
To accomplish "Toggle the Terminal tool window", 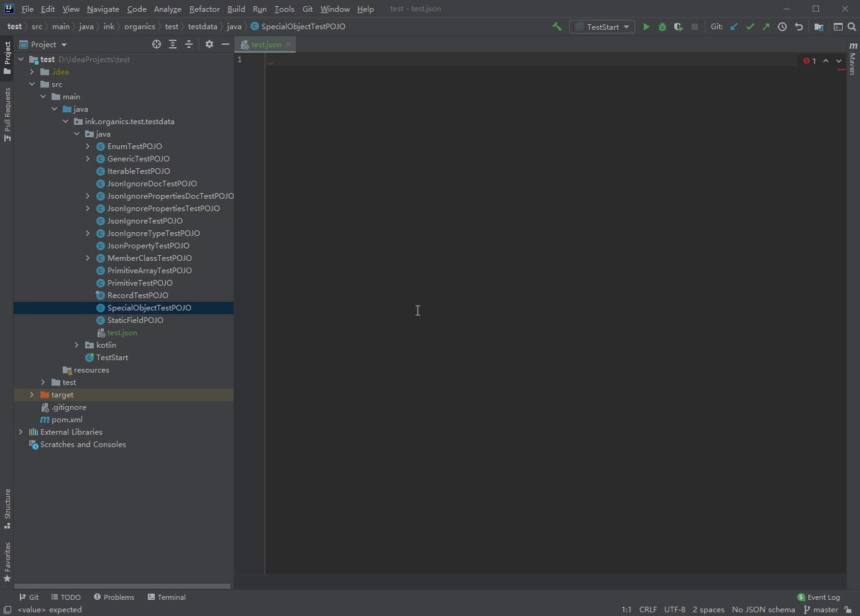I will pos(167,597).
